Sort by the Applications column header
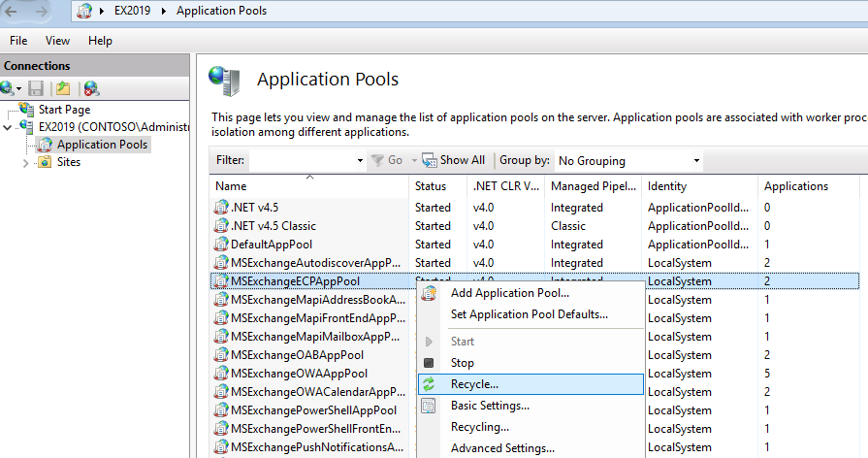 808,186
